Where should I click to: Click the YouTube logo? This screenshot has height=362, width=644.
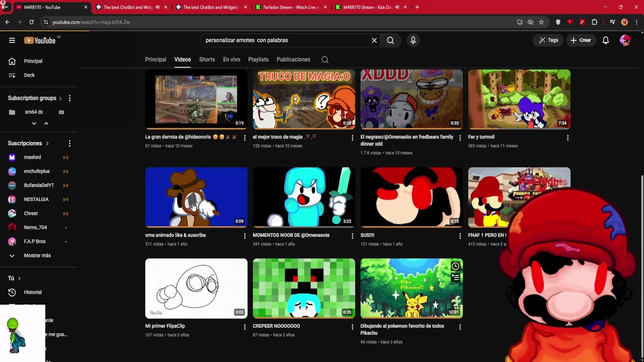pyautogui.click(x=40, y=40)
